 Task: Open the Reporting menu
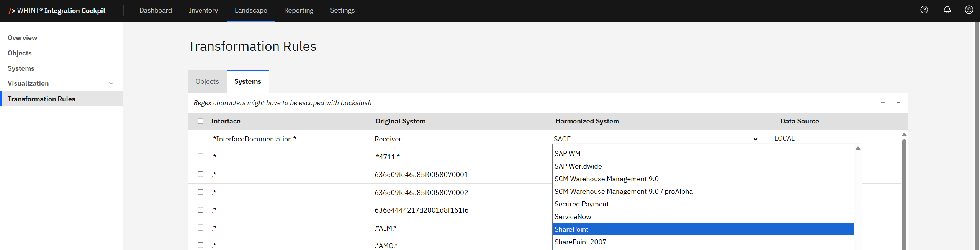(x=299, y=10)
